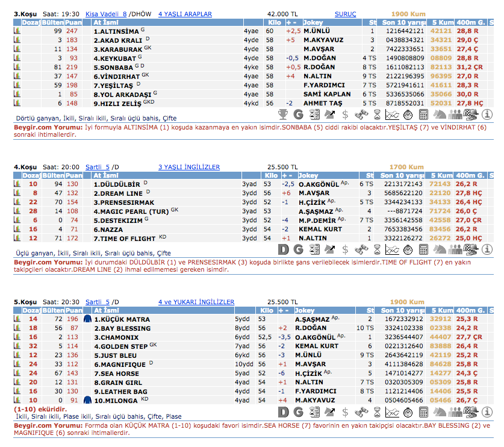Open bar chart icon beside ALTINSİMA

(x=17, y=31)
